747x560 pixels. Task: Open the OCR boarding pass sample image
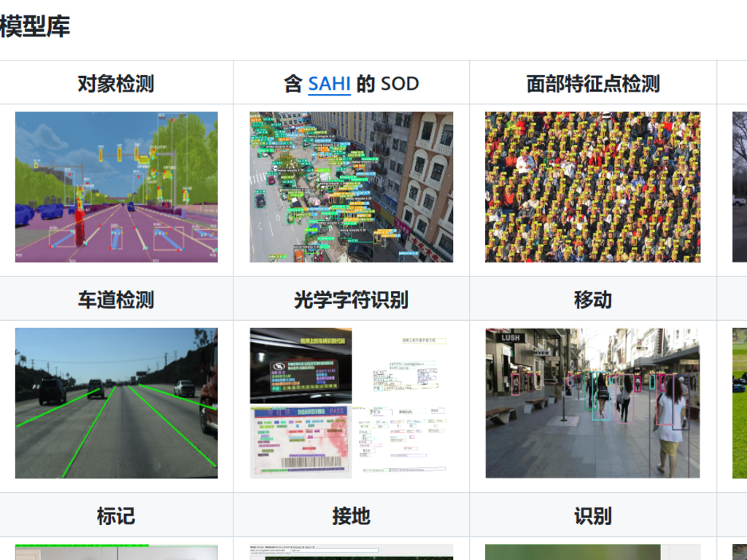point(351,402)
